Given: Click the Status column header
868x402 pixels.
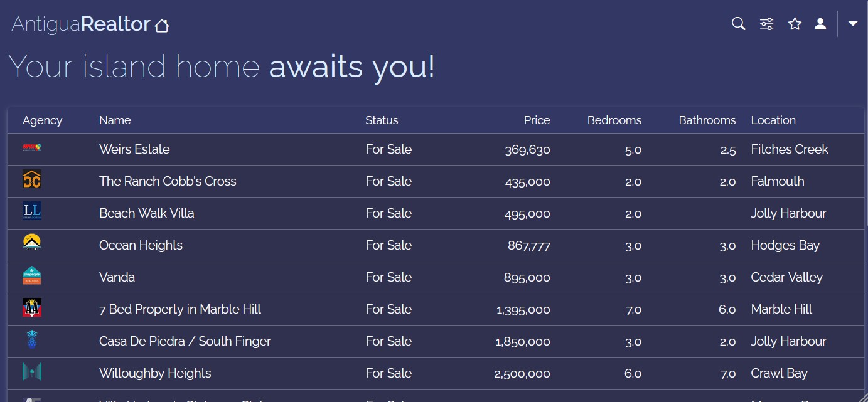Looking at the screenshot, I should [382, 120].
